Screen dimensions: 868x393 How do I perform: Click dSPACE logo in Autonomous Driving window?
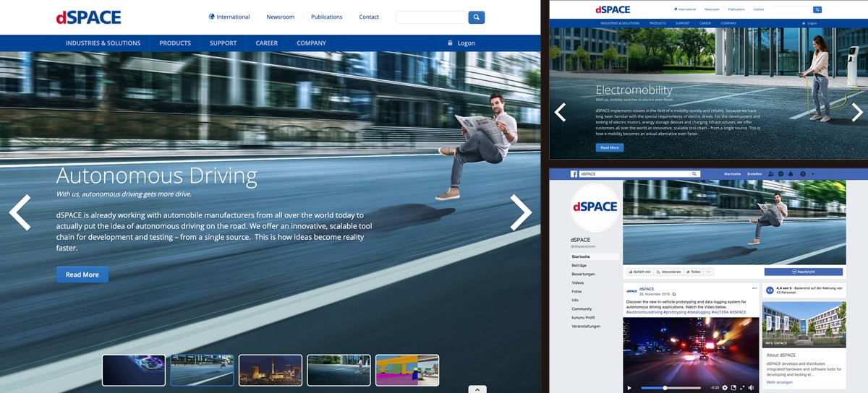(x=88, y=17)
